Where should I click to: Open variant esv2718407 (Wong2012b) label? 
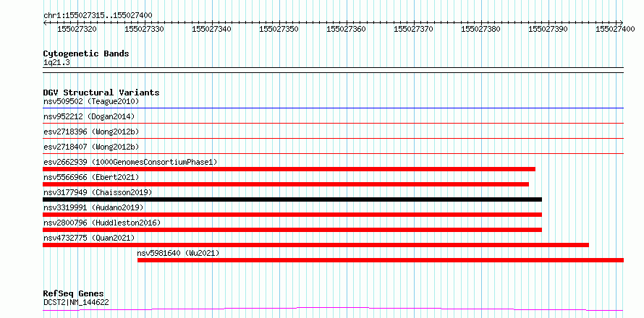[x=91, y=147]
